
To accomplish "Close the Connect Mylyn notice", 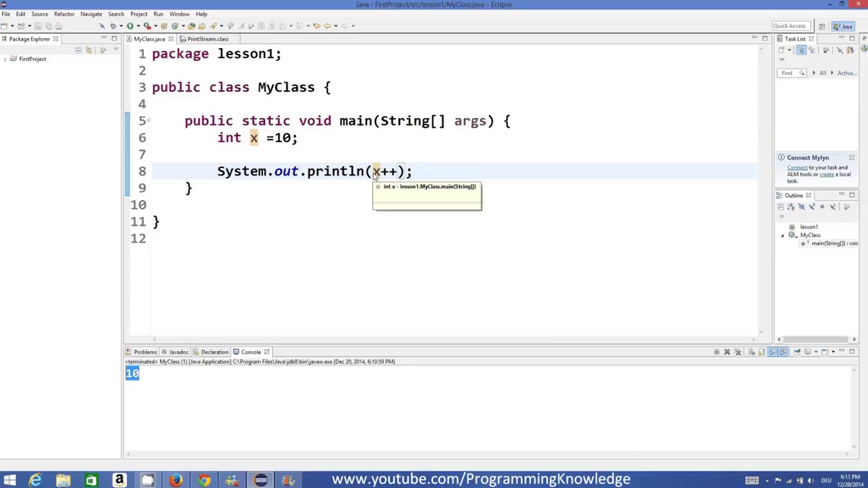I will click(x=851, y=158).
